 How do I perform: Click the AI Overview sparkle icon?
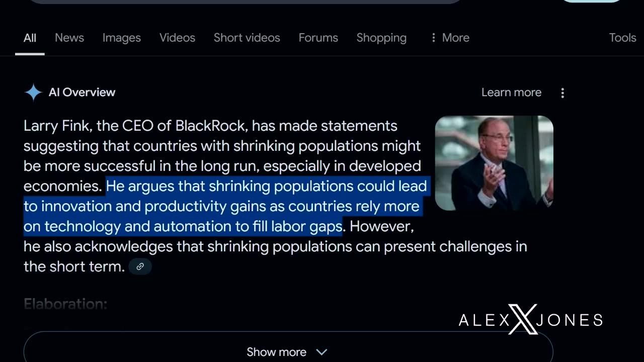(x=33, y=93)
